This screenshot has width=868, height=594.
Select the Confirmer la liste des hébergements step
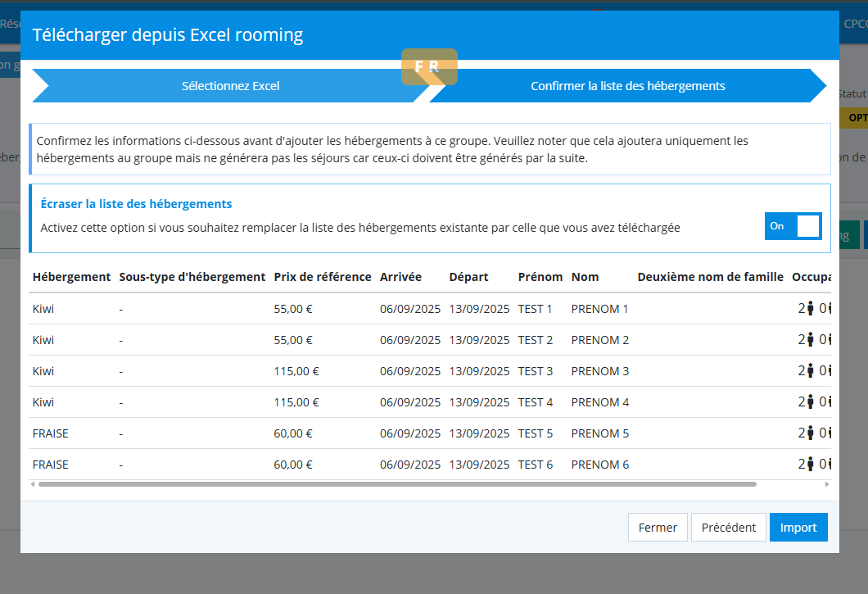coord(627,86)
